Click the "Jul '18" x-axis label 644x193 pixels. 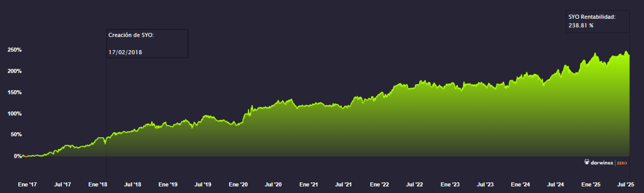133,184
